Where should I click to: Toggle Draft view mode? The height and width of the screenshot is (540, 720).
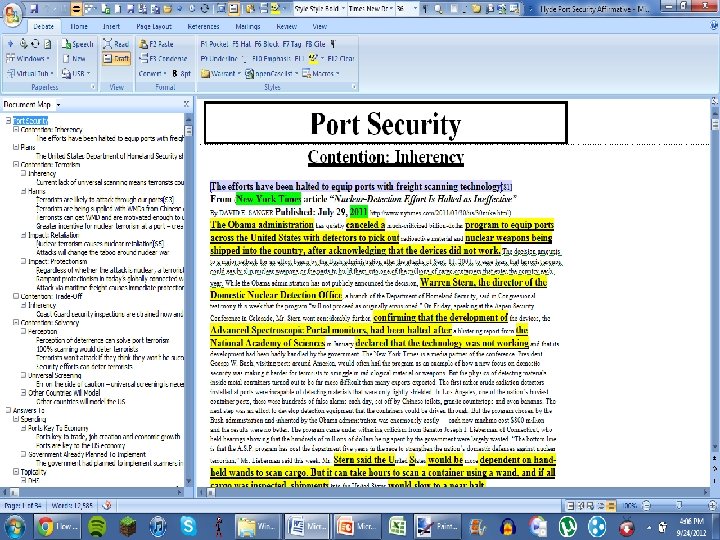pos(116,58)
